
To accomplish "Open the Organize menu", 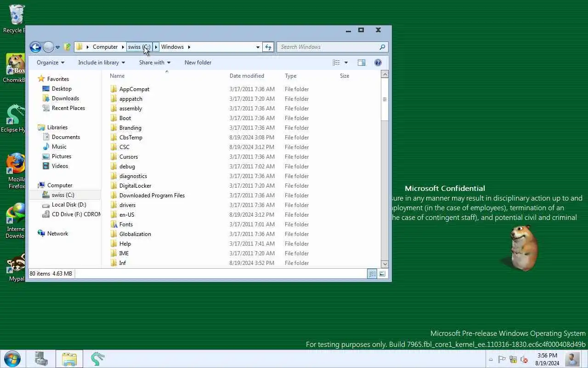I will 51,63.
